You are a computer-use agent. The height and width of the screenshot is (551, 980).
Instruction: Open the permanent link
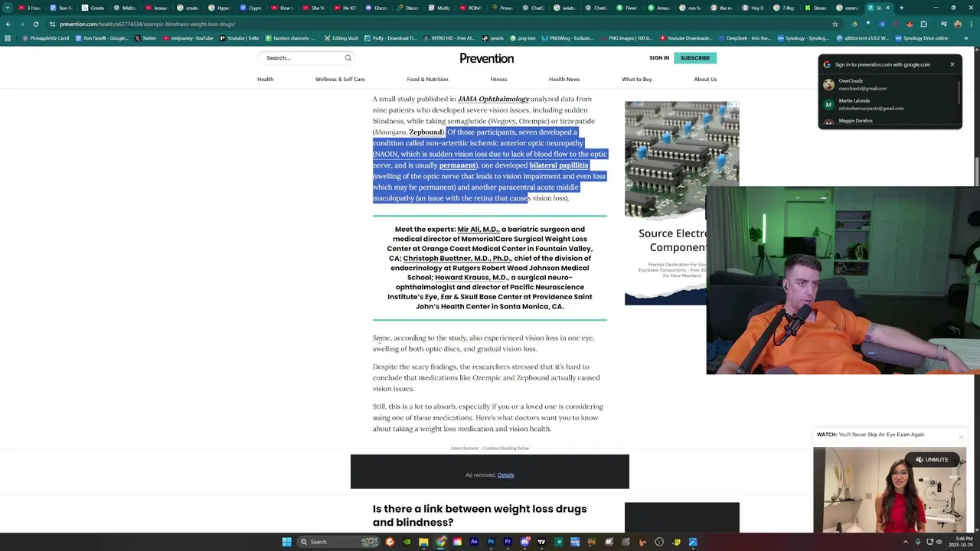pyautogui.click(x=457, y=165)
